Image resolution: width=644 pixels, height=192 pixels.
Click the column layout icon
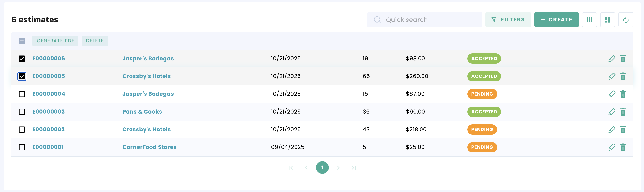click(x=589, y=20)
